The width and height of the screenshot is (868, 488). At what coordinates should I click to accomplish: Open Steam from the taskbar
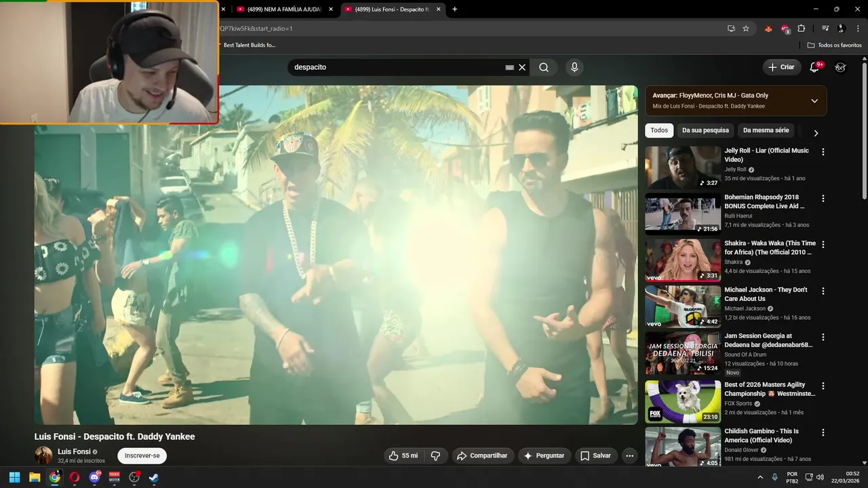[x=154, y=477]
